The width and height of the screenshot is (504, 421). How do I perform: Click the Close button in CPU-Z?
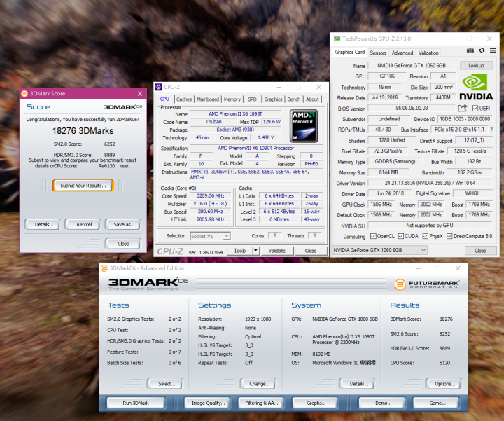point(311,251)
